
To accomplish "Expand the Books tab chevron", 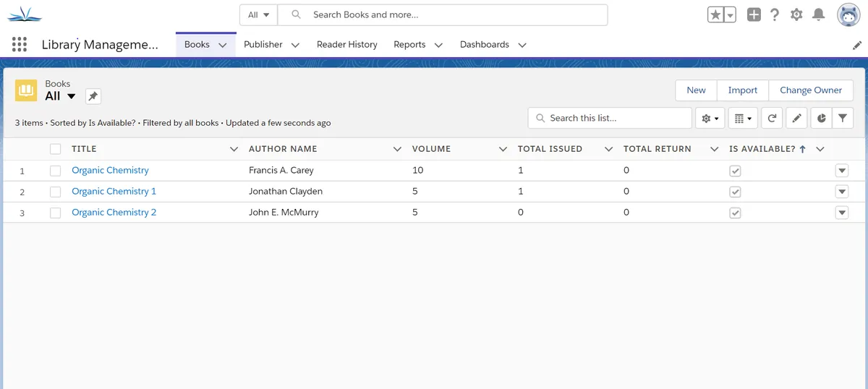I will pyautogui.click(x=223, y=45).
